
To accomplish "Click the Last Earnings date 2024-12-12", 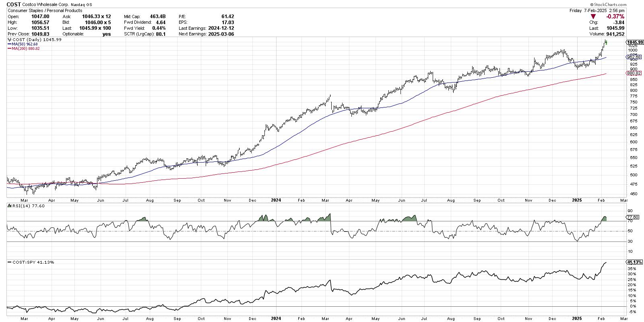I will click(221, 28).
